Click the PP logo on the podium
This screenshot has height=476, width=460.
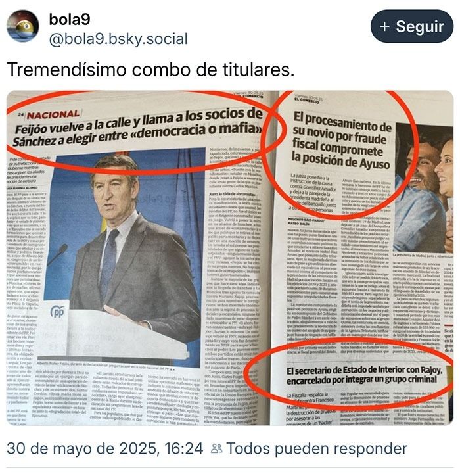click(57, 312)
